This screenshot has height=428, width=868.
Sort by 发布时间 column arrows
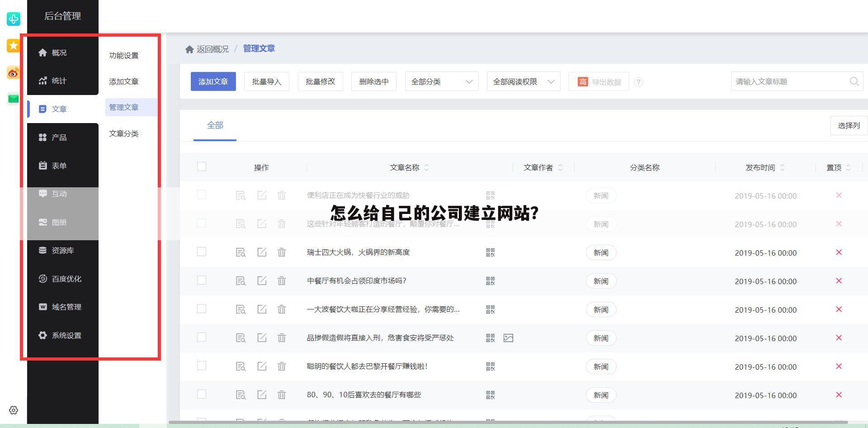click(782, 167)
